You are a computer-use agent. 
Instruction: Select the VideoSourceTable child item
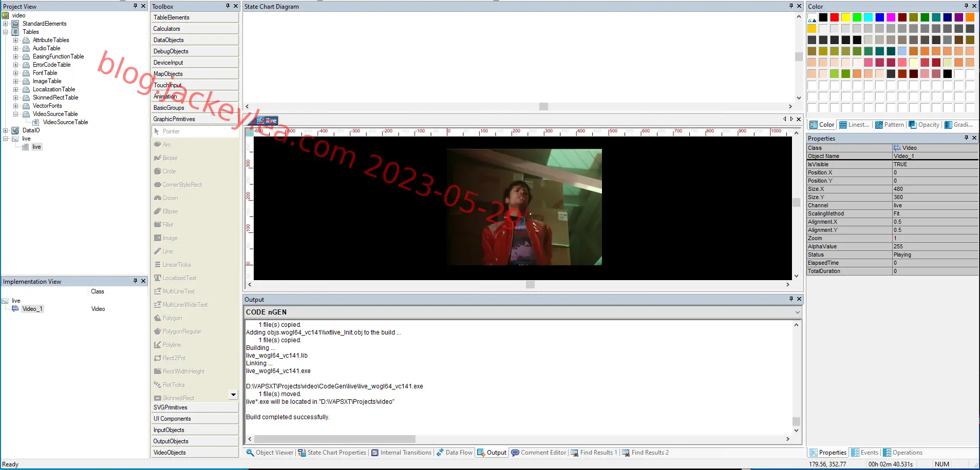(x=65, y=122)
